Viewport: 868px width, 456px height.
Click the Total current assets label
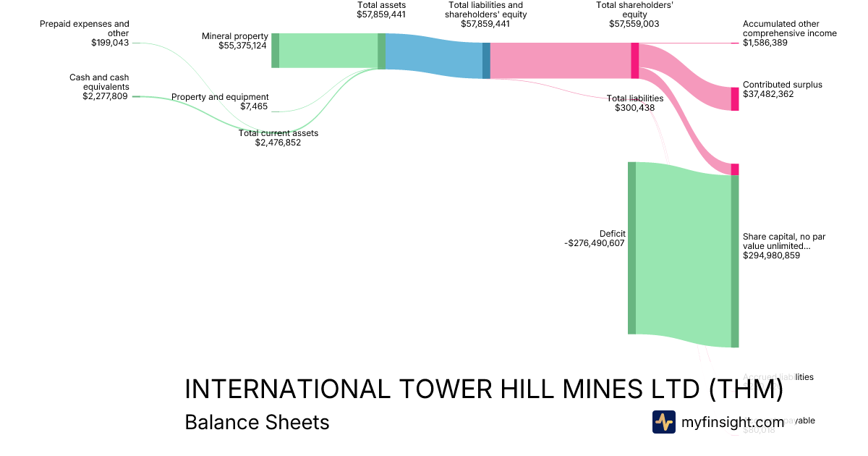[278, 138]
